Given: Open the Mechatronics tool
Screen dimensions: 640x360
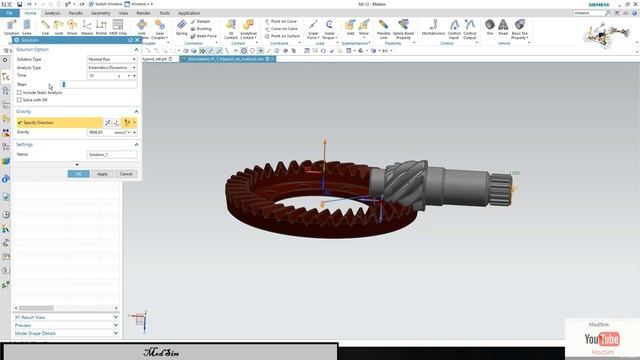Looking at the screenshot, I should (433, 27).
